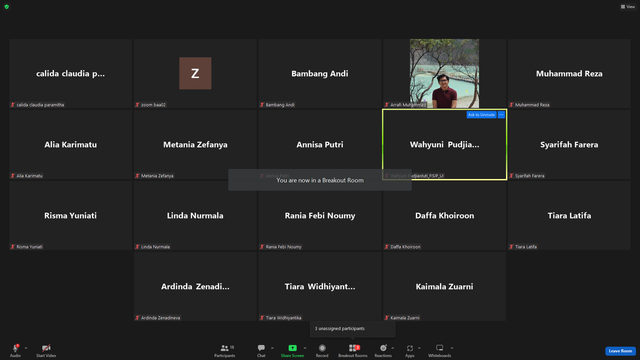
Task: Click the green Share Screen icon
Action: coord(293,348)
